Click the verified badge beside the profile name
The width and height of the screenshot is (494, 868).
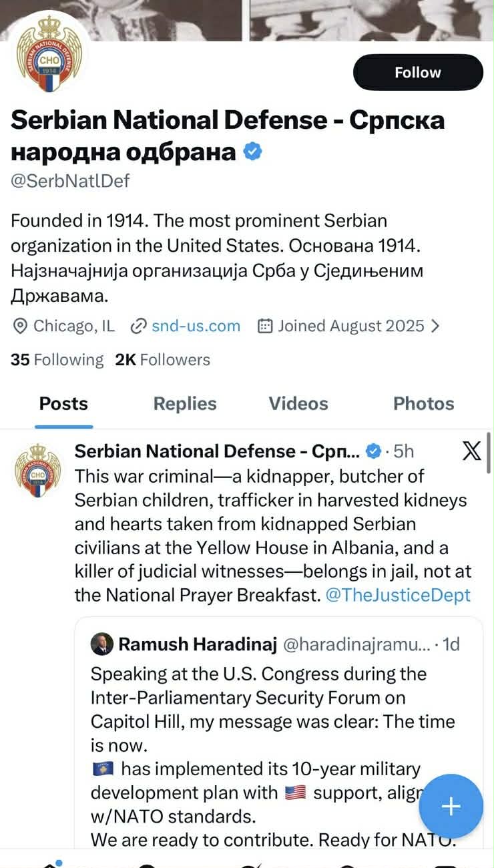[x=252, y=152]
